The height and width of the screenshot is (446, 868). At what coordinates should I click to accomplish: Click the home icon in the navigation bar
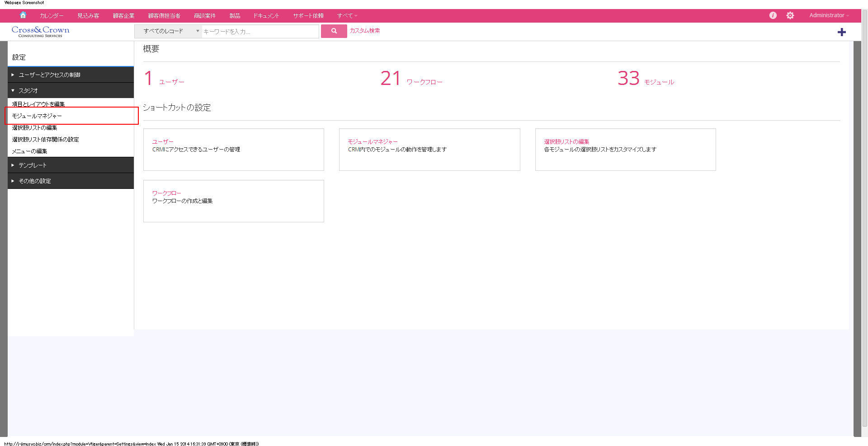pos(23,15)
